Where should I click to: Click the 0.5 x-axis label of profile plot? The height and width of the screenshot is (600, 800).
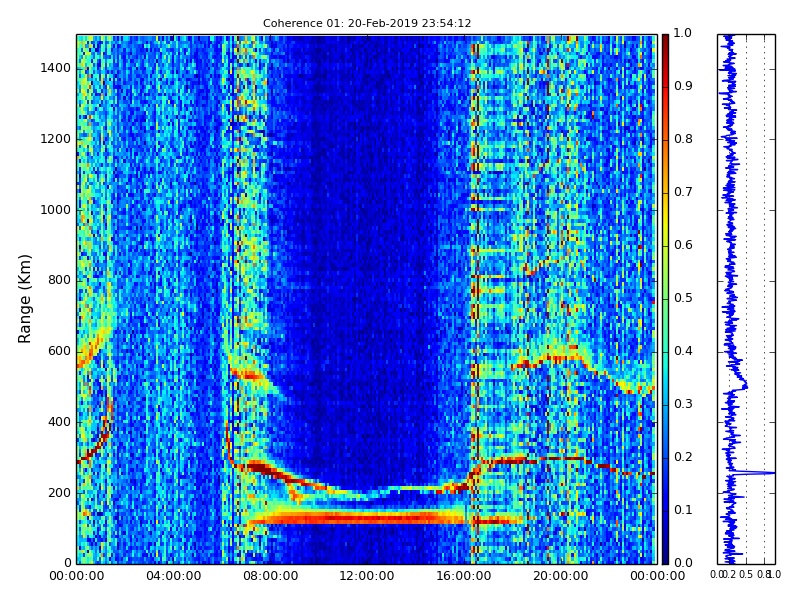pos(746,575)
